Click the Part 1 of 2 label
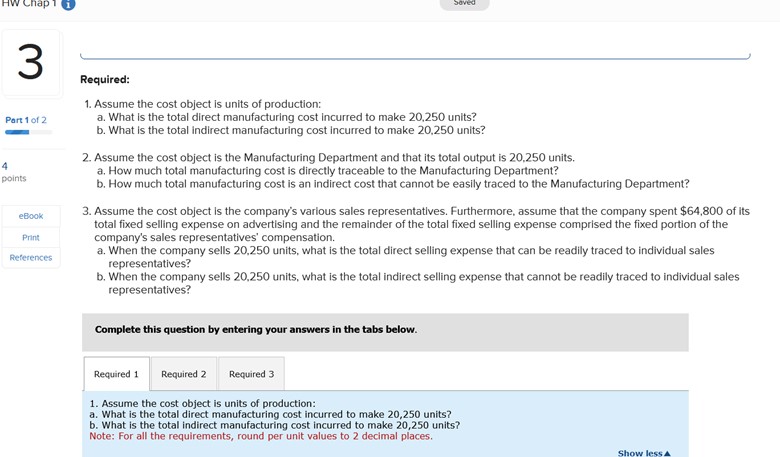The image size is (780, 457). click(26, 120)
